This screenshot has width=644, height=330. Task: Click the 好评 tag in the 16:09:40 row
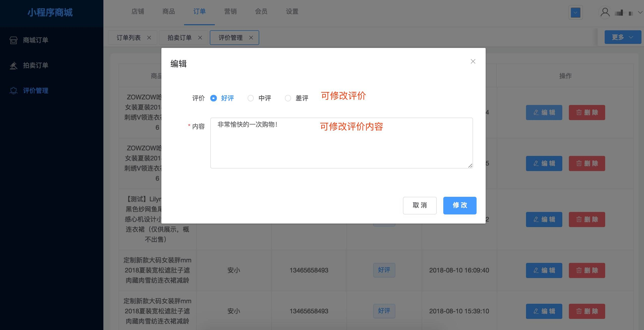pyautogui.click(x=384, y=270)
